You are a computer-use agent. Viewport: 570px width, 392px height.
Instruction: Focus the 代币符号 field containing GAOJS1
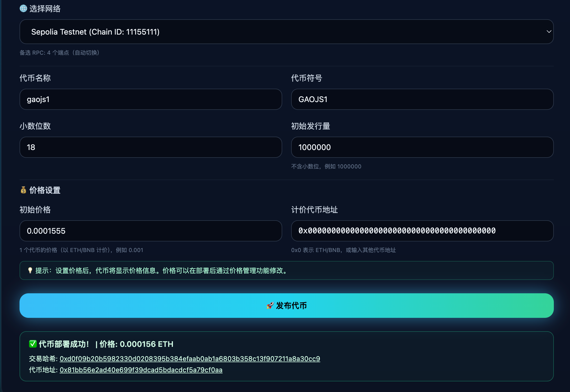pyautogui.click(x=422, y=100)
